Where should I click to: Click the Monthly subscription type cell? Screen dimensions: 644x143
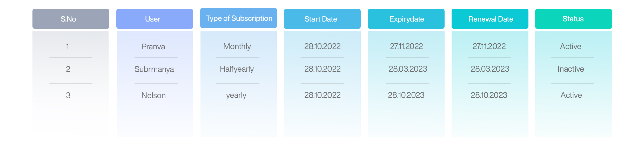coord(237,46)
